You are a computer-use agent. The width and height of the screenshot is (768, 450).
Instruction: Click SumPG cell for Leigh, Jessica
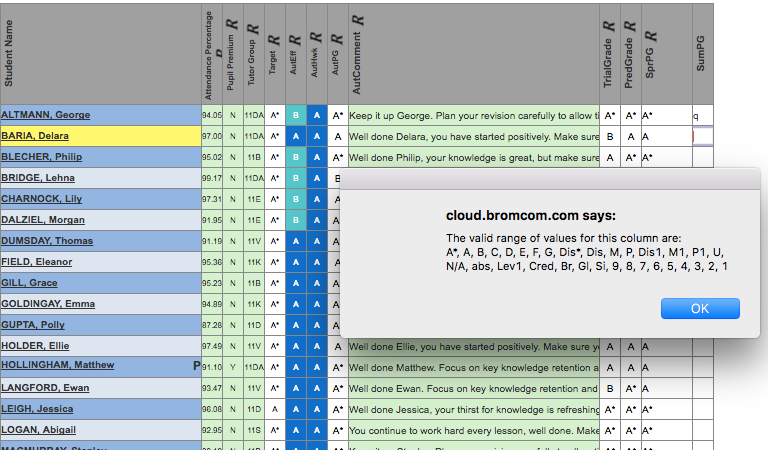point(703,409)
